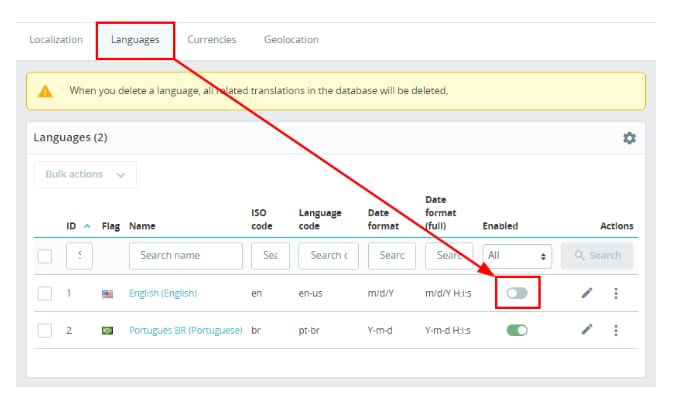The image size is (689, 394).
Task: Check the English row checkbox
Action: coord(45,293)
